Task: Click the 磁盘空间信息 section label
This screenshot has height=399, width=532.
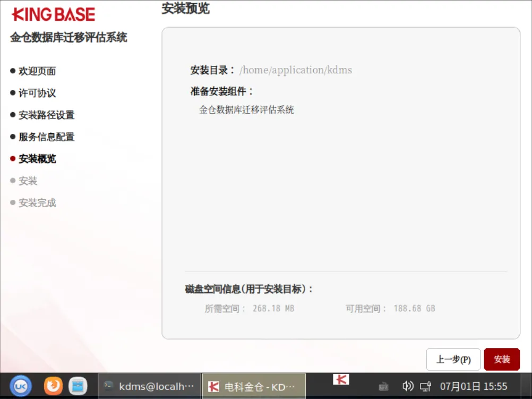Action: pyautogui.click(x=248, y=289)
